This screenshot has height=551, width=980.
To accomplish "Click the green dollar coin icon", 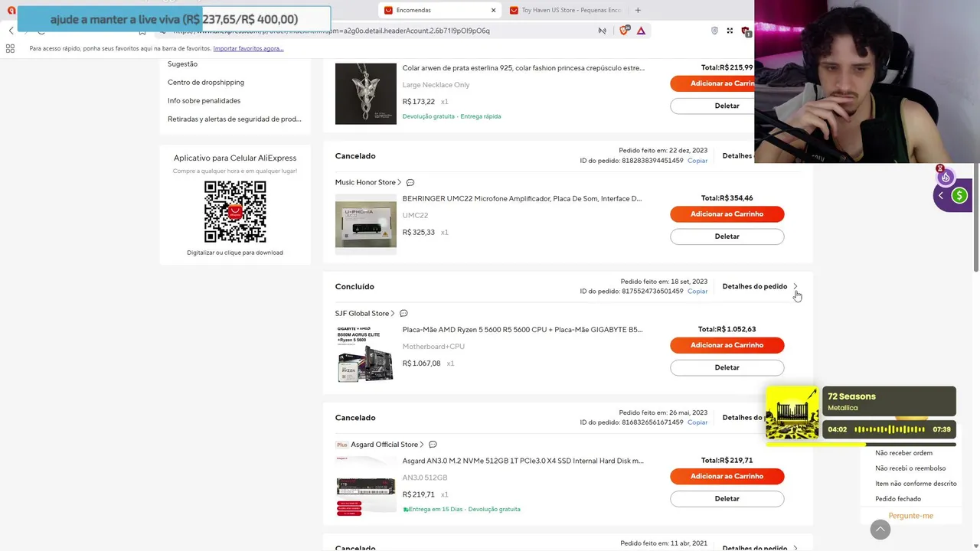I will coord(959,196).
